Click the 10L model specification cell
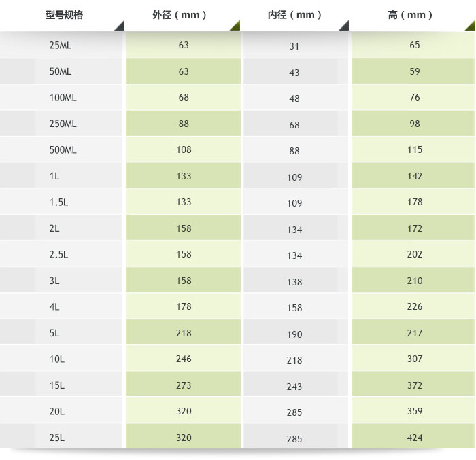 (57, 359)
